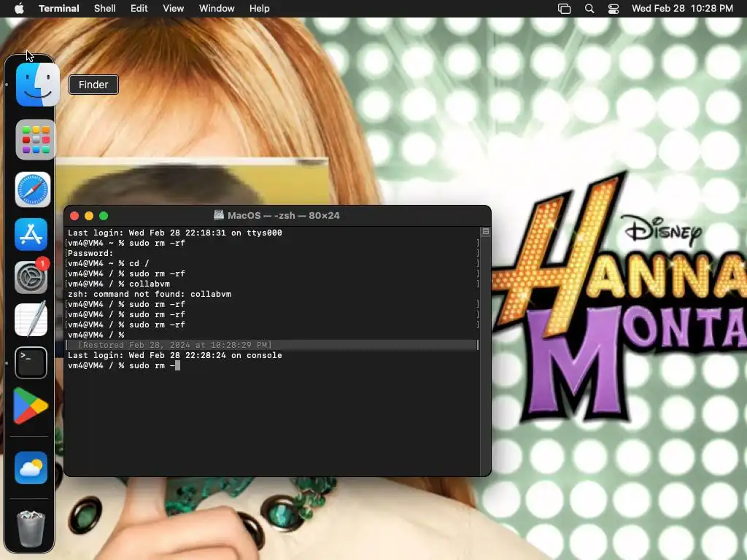
Task: Click the 'Password:' line in Terminal
Action: click(90, 253)
